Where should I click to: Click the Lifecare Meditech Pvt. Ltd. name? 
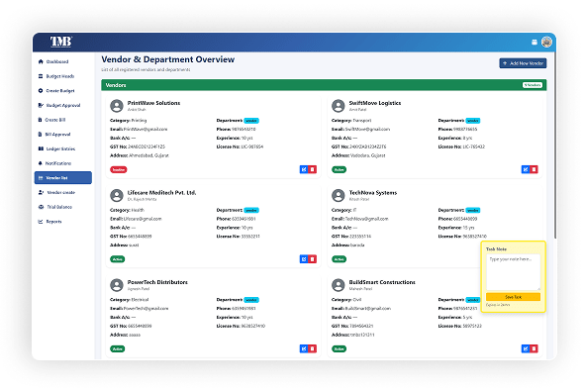161,192
